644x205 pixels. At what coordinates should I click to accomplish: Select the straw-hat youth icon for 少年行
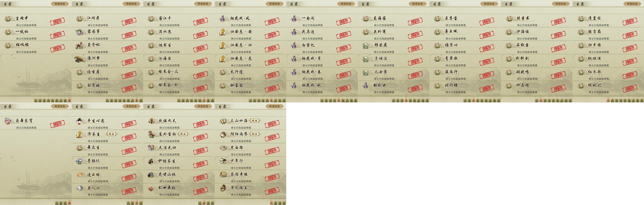(223, 161)
